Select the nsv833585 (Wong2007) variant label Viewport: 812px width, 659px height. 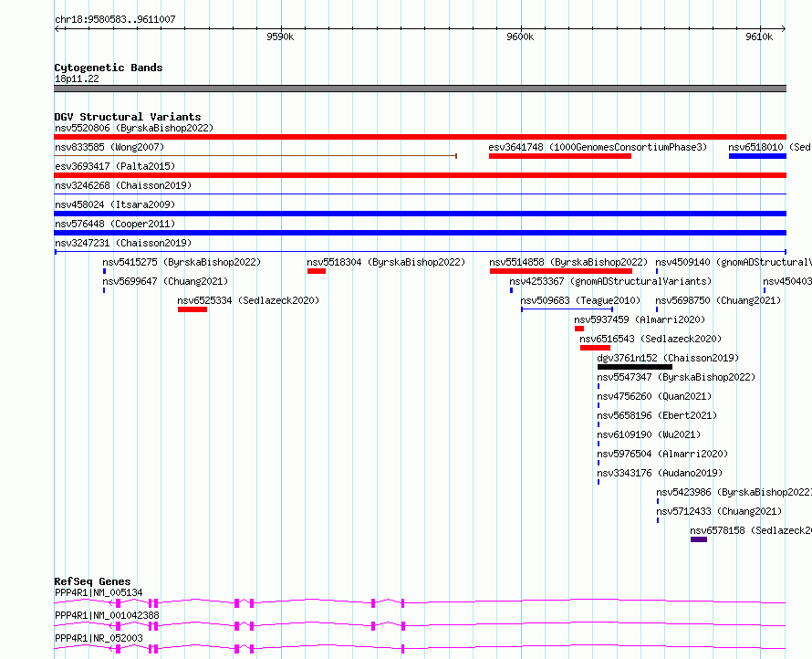click(109, 147)
